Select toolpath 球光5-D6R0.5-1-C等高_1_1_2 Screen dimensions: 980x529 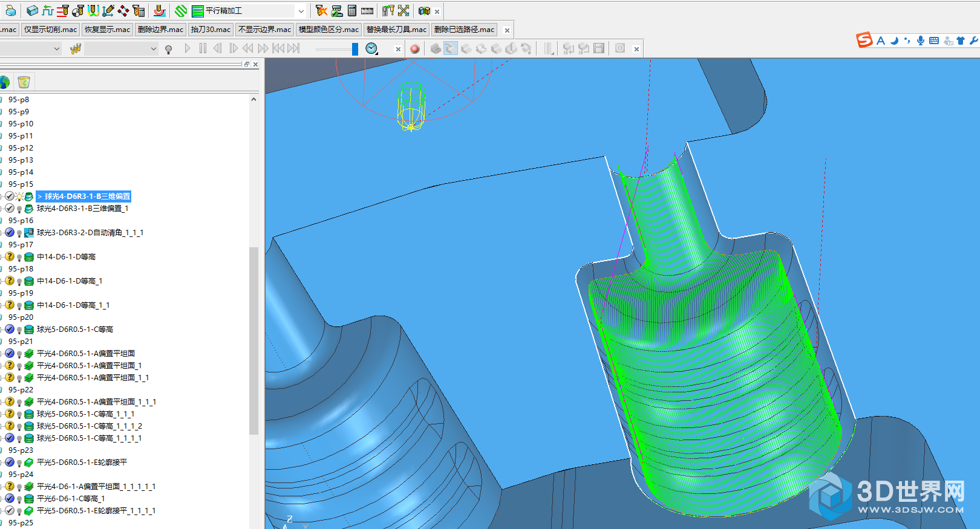pos(90,426)
